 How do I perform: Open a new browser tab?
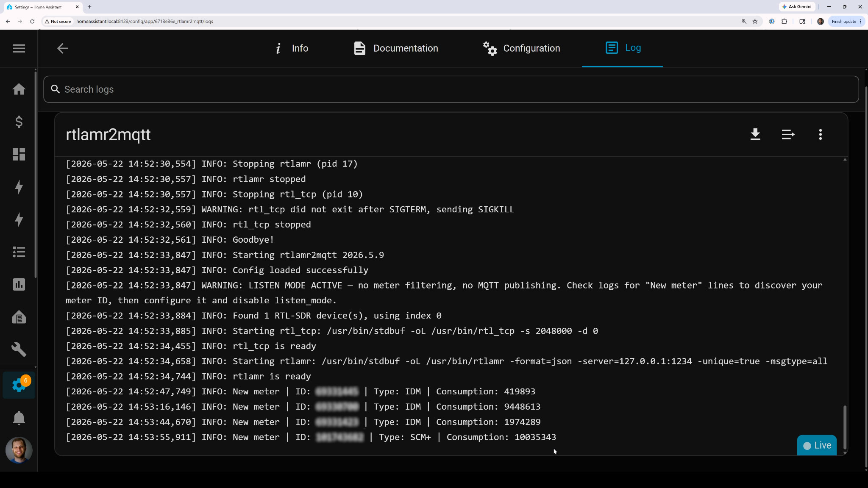[x=89, y=7]
